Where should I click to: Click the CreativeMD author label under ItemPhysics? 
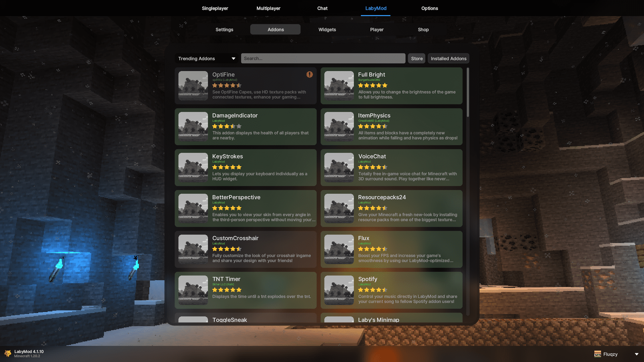(x=374, y=121)
